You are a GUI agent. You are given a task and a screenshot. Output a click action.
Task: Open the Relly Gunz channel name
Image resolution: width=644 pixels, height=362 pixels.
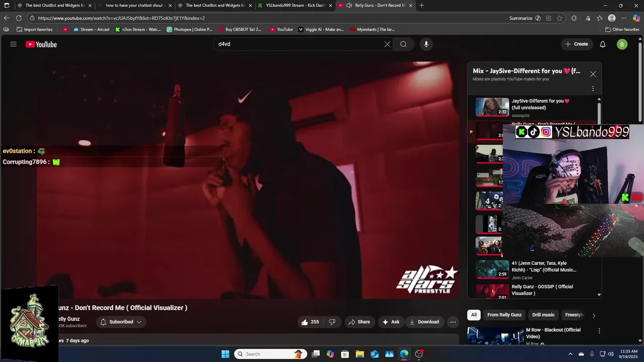(x=68, y=319)
